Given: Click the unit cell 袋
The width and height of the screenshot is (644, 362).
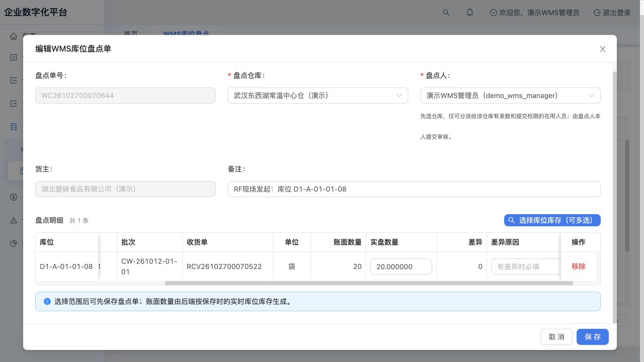Looking at the screenshot, I should pyautogui.click(x=292, y=266).
